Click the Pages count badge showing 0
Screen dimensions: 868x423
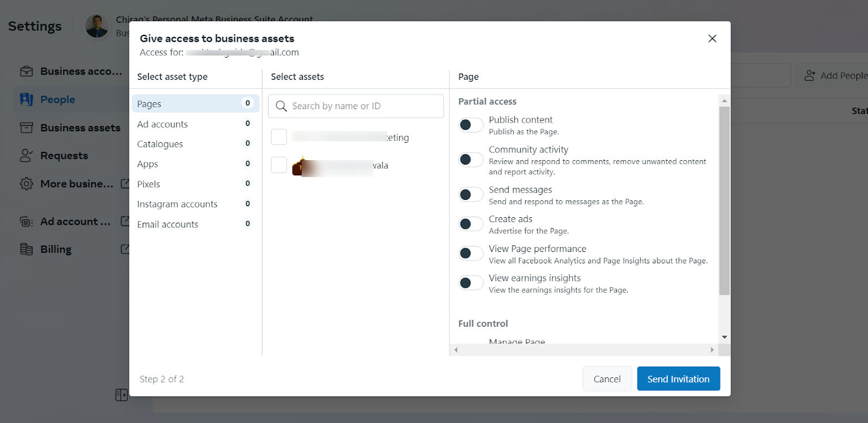coord(247,103)
